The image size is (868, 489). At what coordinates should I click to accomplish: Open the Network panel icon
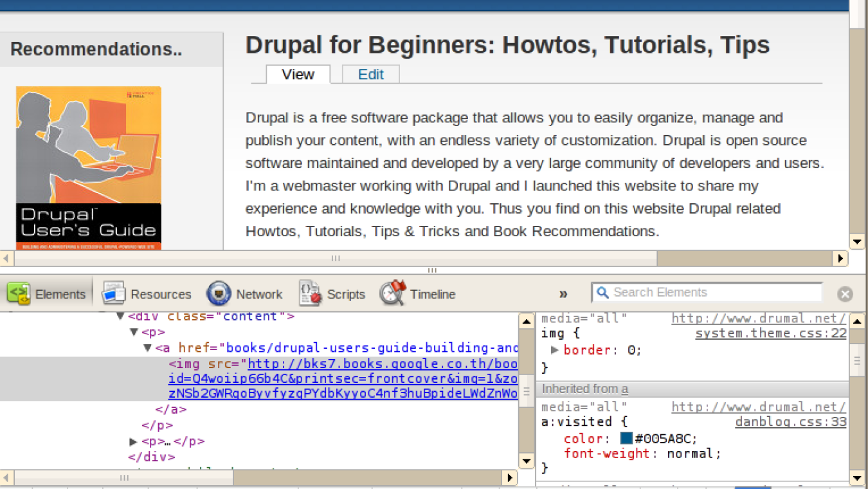pos(219,293)
